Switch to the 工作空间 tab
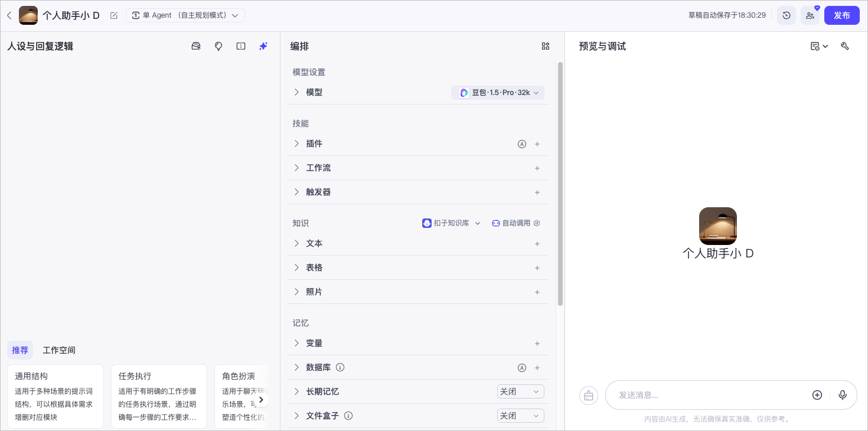Image resolution: width=868 pixels, height=431 pixels. 59,350
